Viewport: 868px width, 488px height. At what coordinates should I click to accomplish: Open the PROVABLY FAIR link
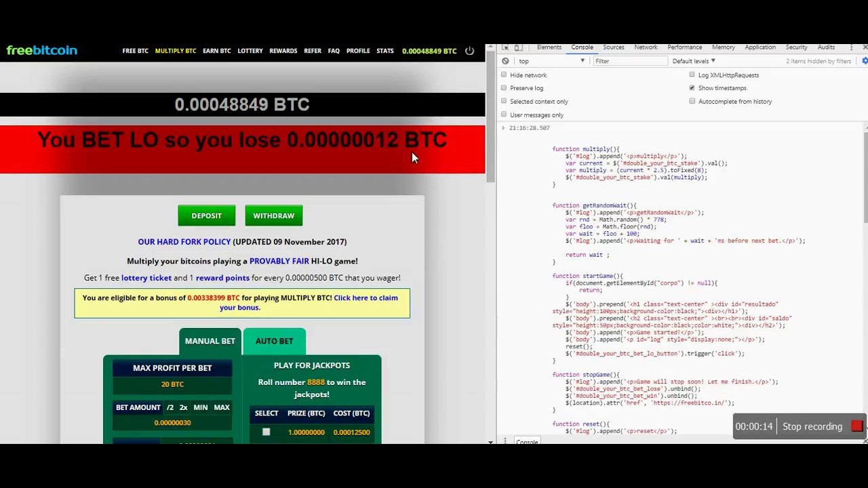click(x=279, y=261)
